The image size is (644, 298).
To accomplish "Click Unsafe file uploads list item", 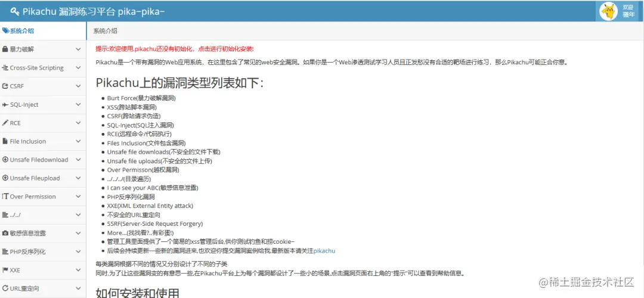I will (x=160, y=161).
